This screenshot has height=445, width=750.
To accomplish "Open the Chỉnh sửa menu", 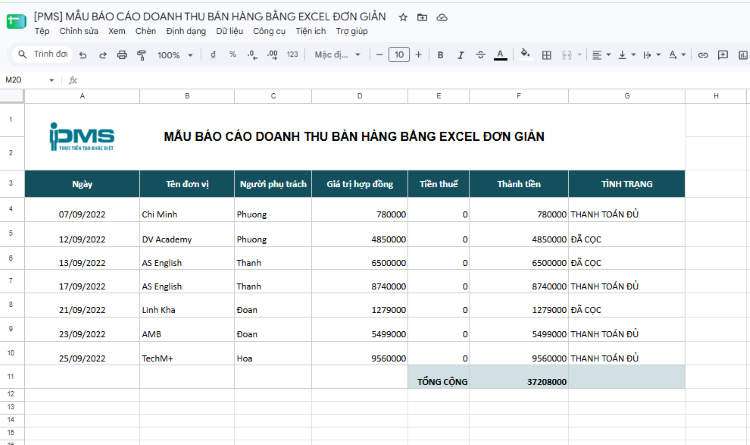I will click(x=79, y=31).
